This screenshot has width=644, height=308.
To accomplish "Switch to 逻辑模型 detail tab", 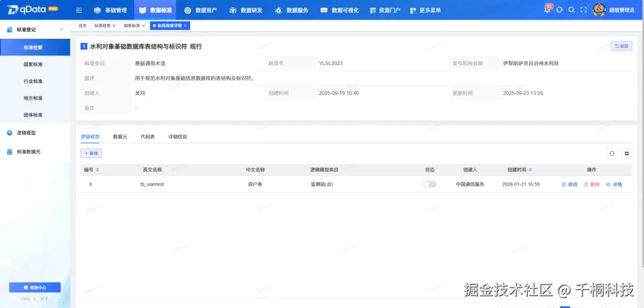I will (x=90, y=137).
